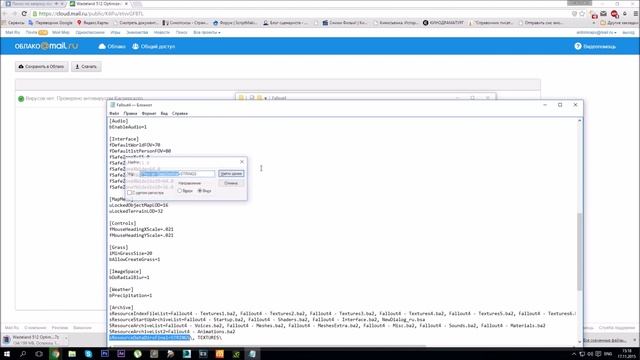Select the Вниз direction radio button
This screenshot has height=360, width=640.
200,191
